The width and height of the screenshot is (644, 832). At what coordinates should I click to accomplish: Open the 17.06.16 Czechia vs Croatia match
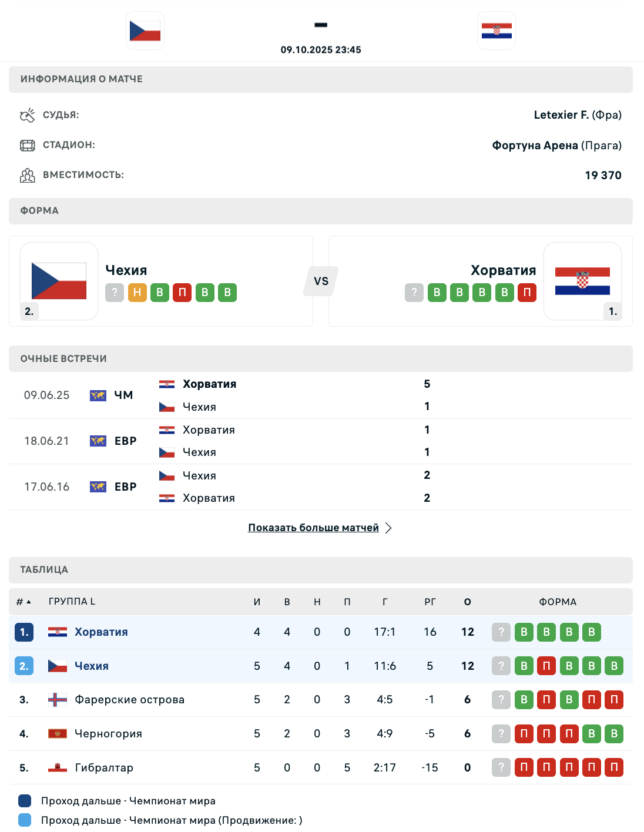pos(294,487)
